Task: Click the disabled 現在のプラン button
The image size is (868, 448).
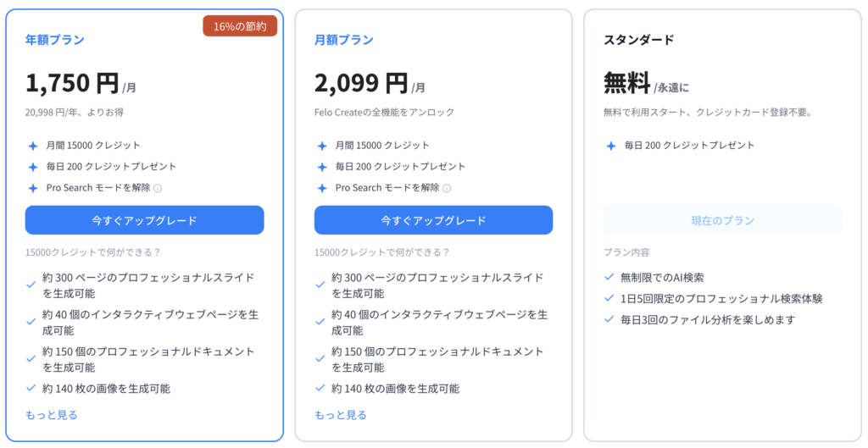Action: [722, 220]
